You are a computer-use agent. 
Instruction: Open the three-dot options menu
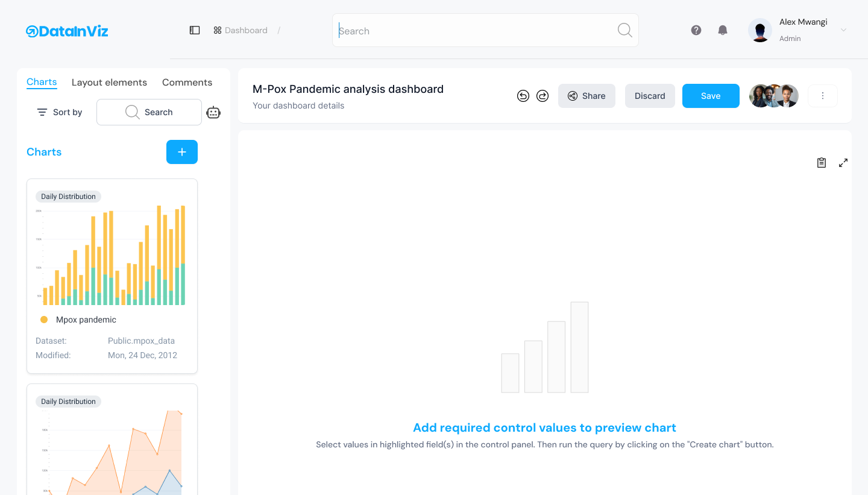[x=822, y=95]
